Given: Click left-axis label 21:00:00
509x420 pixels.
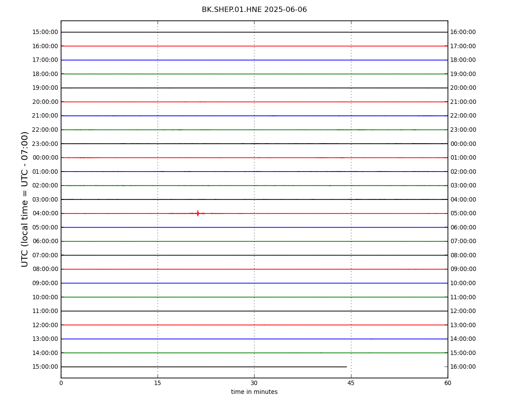Looking at the screenshot, I should 45,116.
